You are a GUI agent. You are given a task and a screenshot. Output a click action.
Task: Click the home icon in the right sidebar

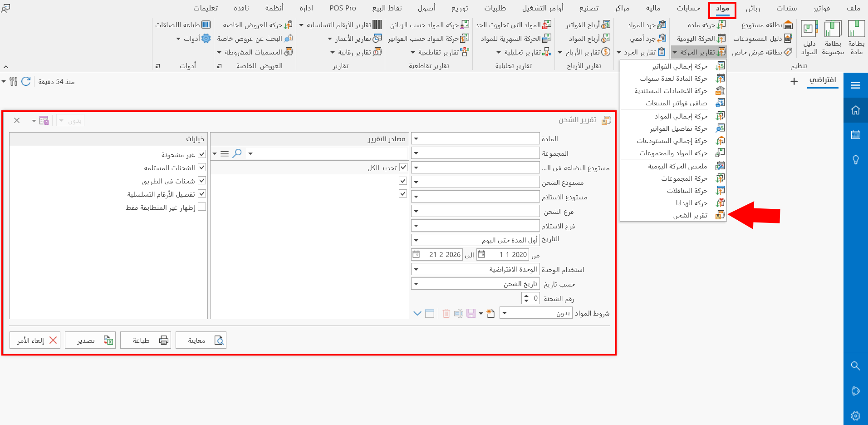tap(856, 110)
